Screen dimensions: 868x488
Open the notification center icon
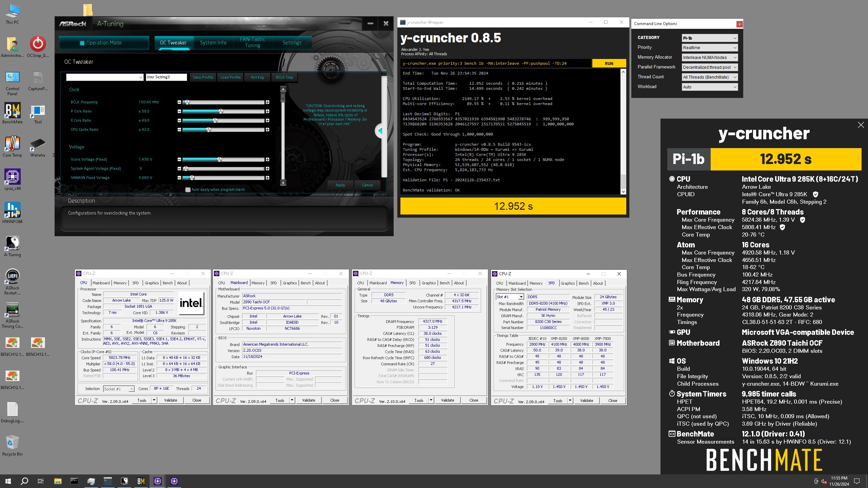click(x=857, y=481)
